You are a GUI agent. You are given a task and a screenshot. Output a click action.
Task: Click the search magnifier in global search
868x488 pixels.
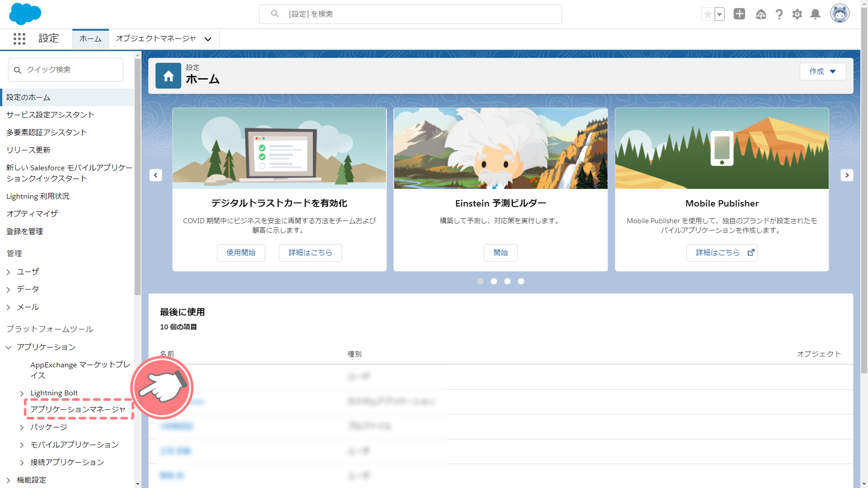click(x=275, y=14)
